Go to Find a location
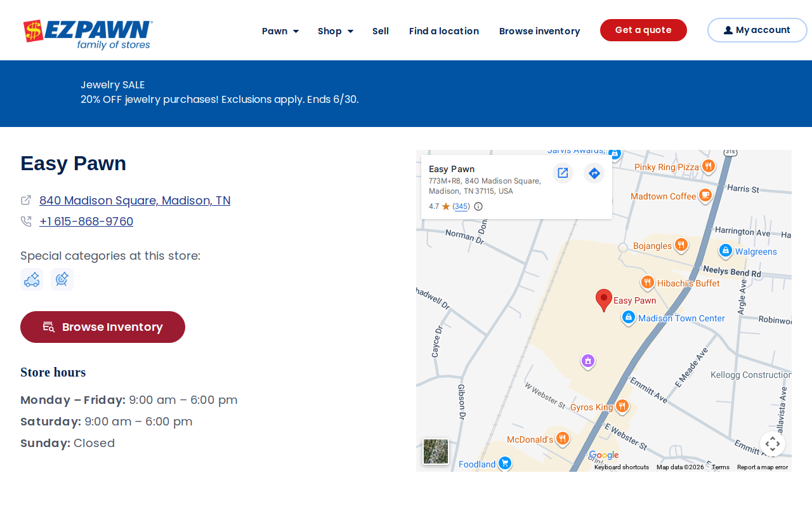812x508 pixels. click(x=444, y=31)
